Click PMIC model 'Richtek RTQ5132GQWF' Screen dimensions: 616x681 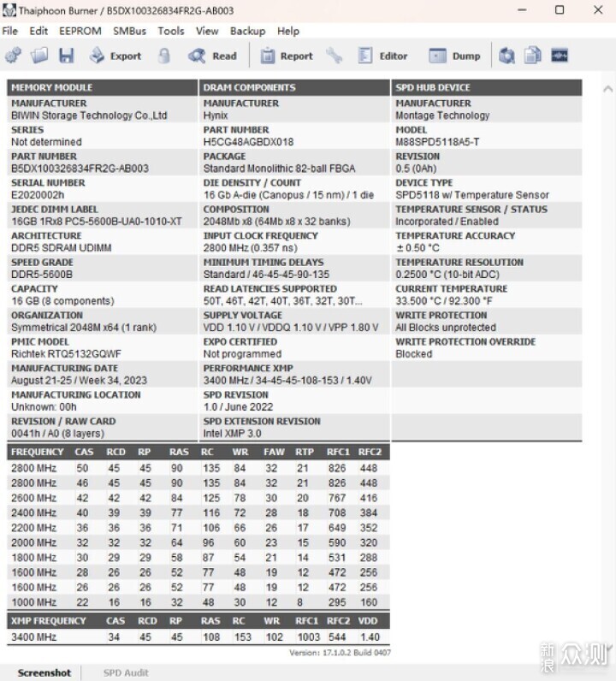66,354
